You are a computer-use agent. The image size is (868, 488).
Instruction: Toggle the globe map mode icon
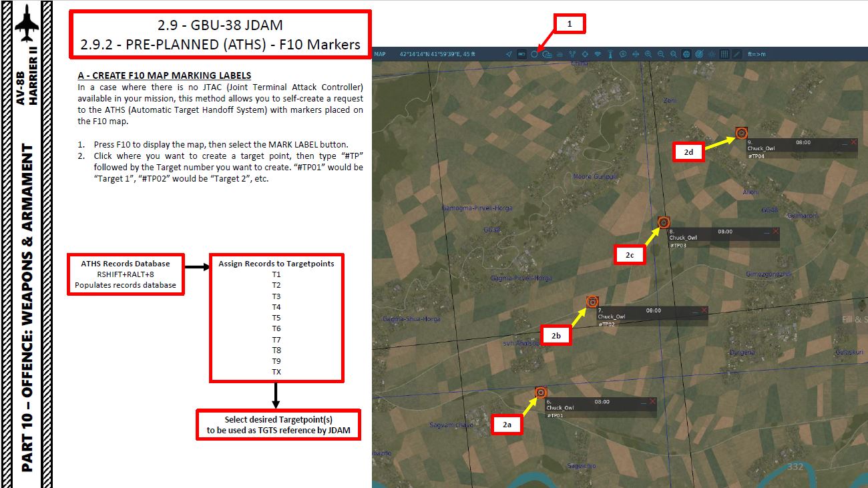pyautogui.click(x=686, y=54)
